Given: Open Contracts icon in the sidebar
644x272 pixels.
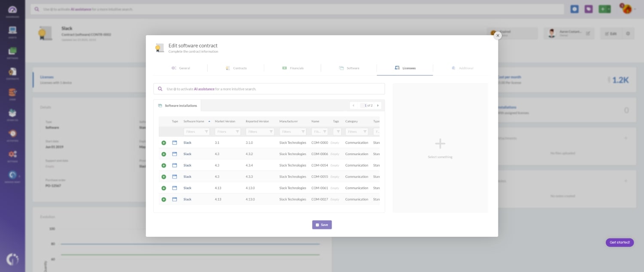Looking at the screenshot, I should [12, 72].
